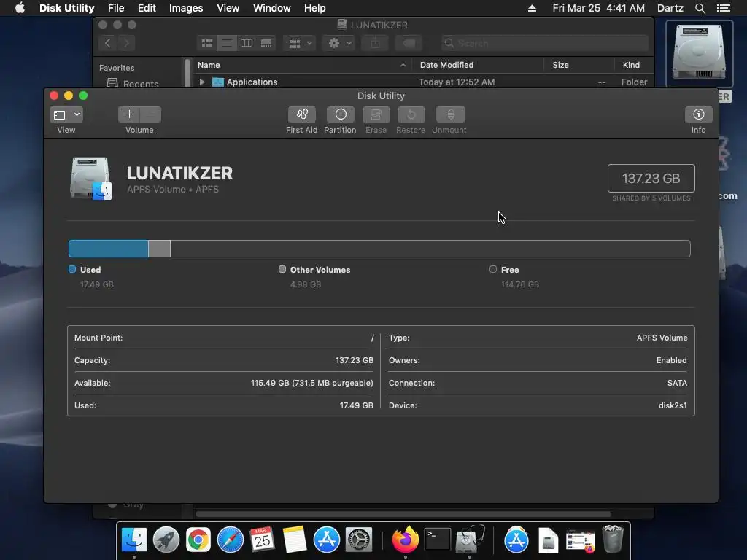Open Launchpad from the Dock
Image resolution: width=747 pixels, height=560 pixels.
click(166, 540)
